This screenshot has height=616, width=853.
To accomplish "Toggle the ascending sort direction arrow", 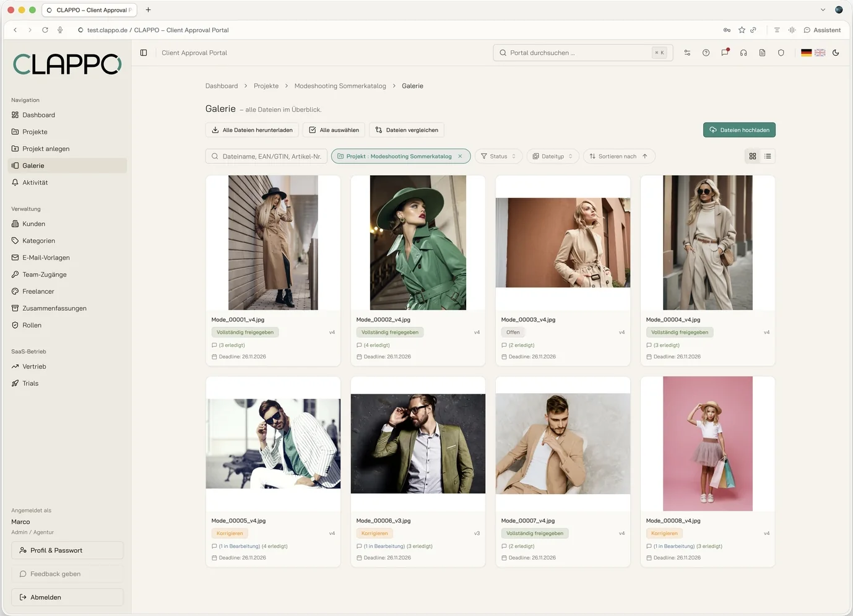I will coord(645,157).
